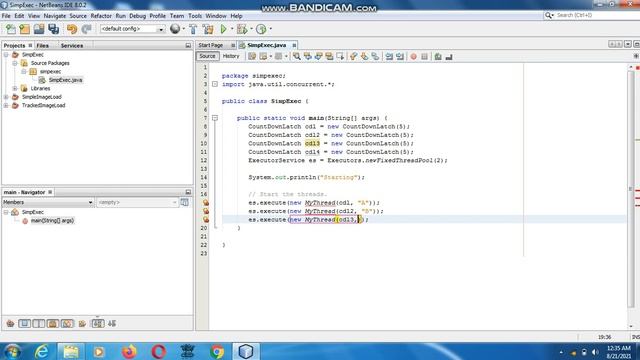The width and height of the screenshot is (640, 360).
Task: Click the Uncomment icon in editor toolbar
Action: coord(449,57)
